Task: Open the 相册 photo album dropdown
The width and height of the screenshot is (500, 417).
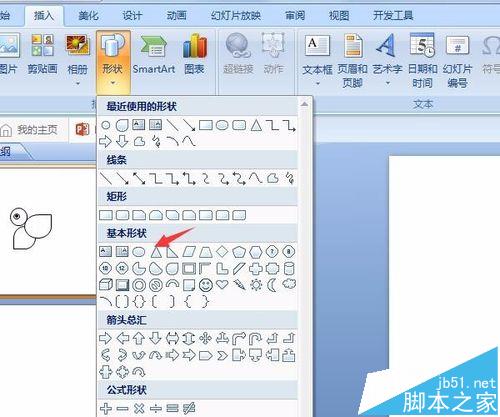Action: coord(77,60)
